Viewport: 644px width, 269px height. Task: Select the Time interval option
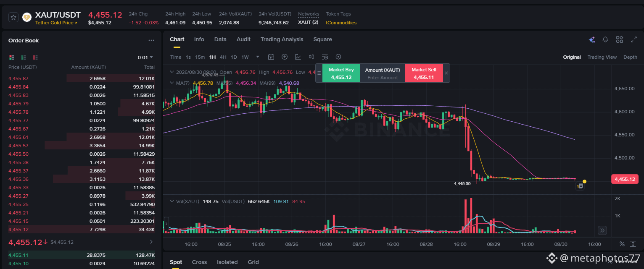[x=176, y=57]
